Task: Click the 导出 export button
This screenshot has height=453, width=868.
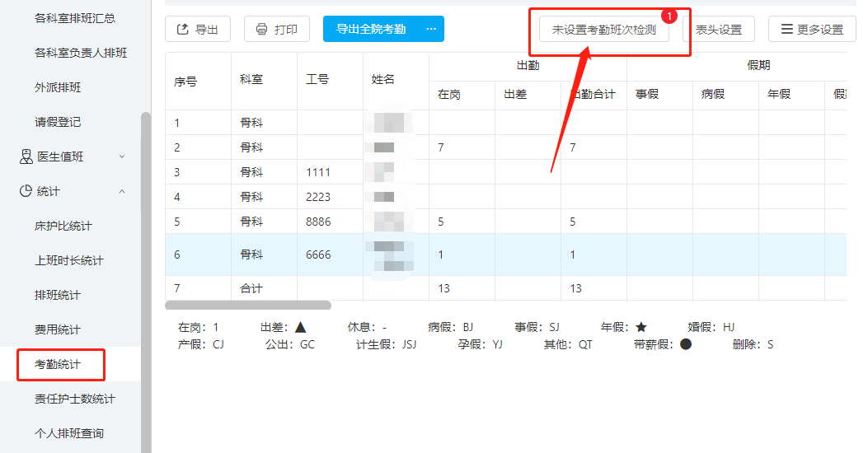Action: (x=198, y=30)
